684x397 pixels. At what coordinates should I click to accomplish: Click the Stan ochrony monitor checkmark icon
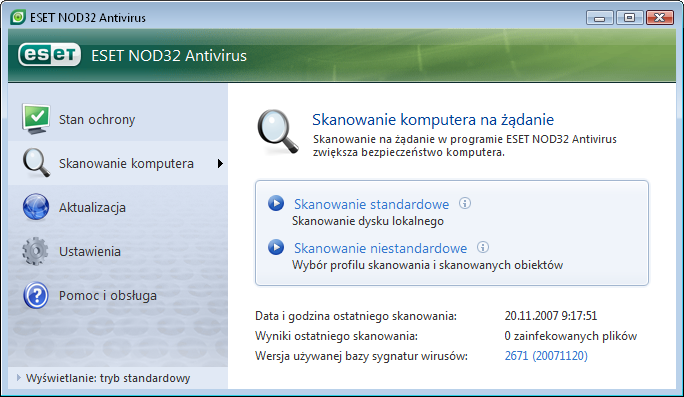36,119
